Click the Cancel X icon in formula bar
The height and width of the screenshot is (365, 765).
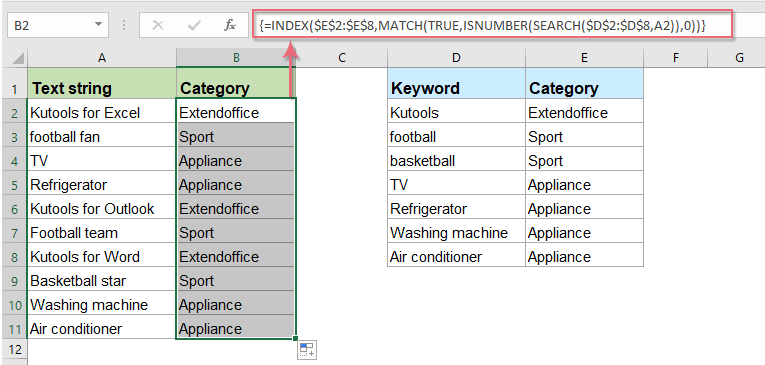pyautogui.click(x=158, y=25)
